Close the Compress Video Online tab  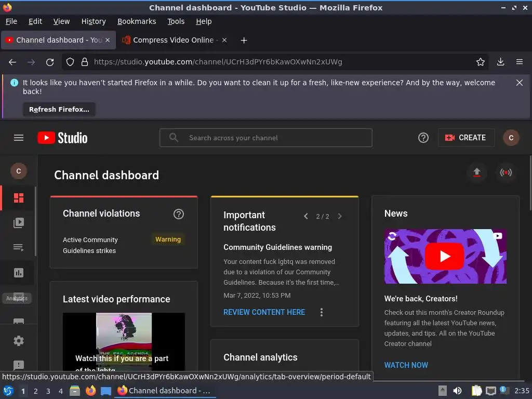pos(224,40)
